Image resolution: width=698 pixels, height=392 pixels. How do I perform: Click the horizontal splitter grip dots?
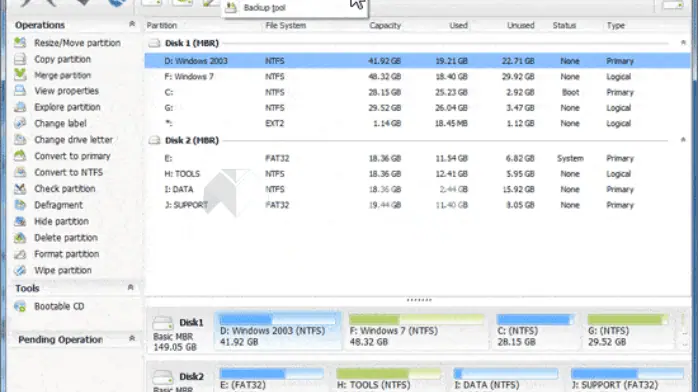click(x=419, y=300)
